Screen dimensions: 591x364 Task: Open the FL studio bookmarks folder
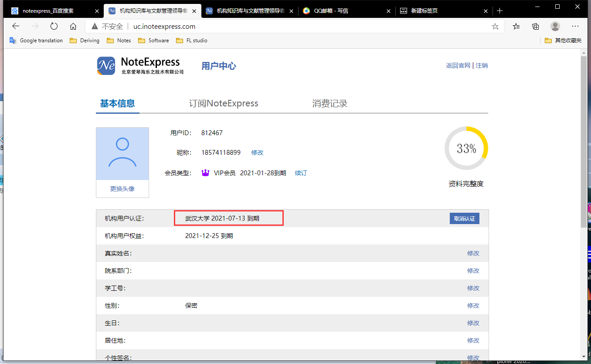tap(192, 41)
